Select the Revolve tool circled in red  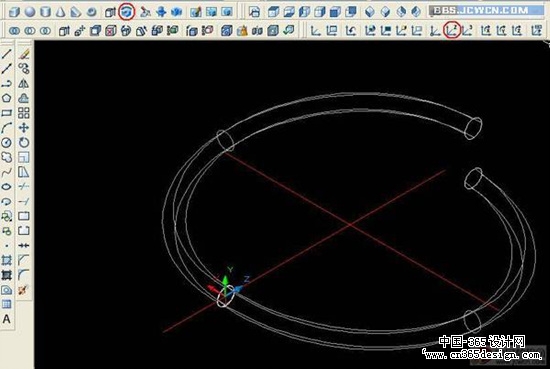pos(127,12)
